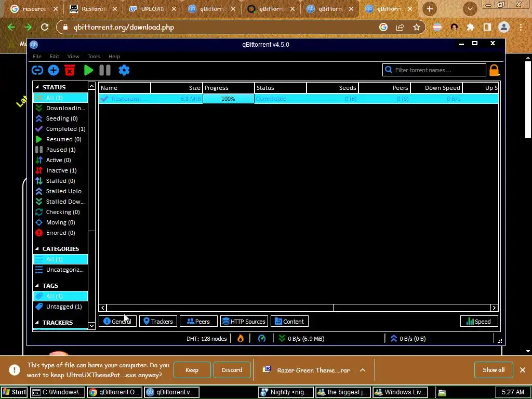Select the Errored (0) filter
The height and width of the screenshot is (399, 532).
point(60,233)
